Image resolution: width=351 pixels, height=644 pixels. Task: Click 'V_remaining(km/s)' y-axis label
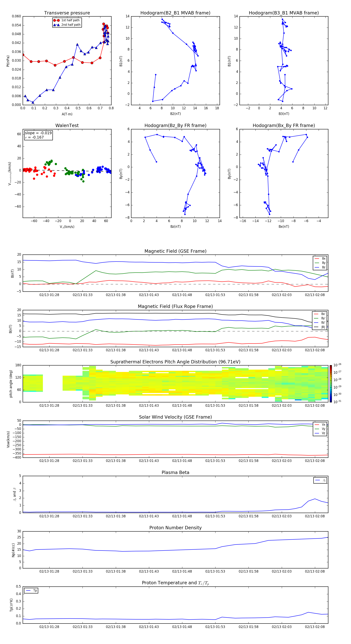click(10, 173)
